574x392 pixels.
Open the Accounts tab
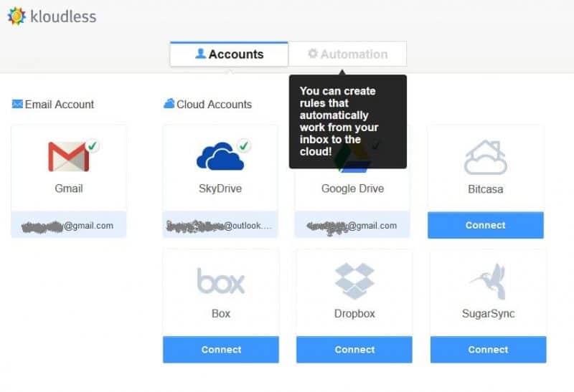(229, 54)
